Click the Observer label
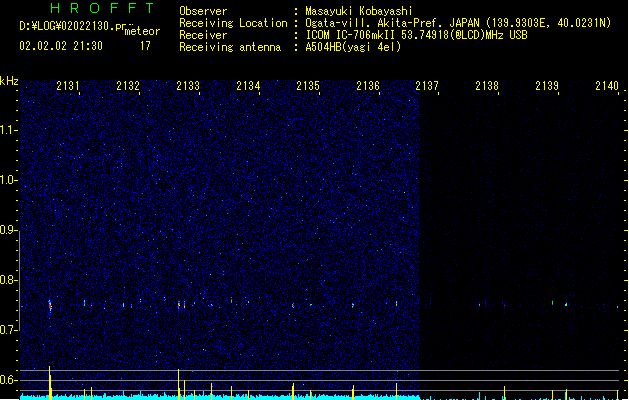 coord(203,11)
